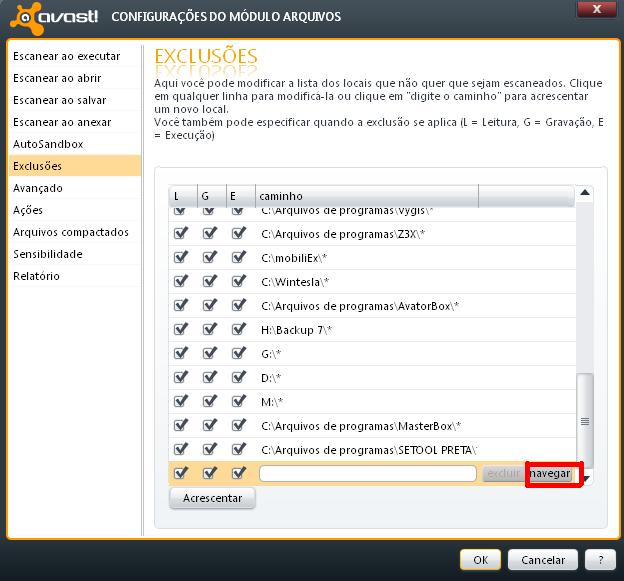Click the avast! logo icon
The height and width of the screenshot is (581, 624).
(26, 18)
